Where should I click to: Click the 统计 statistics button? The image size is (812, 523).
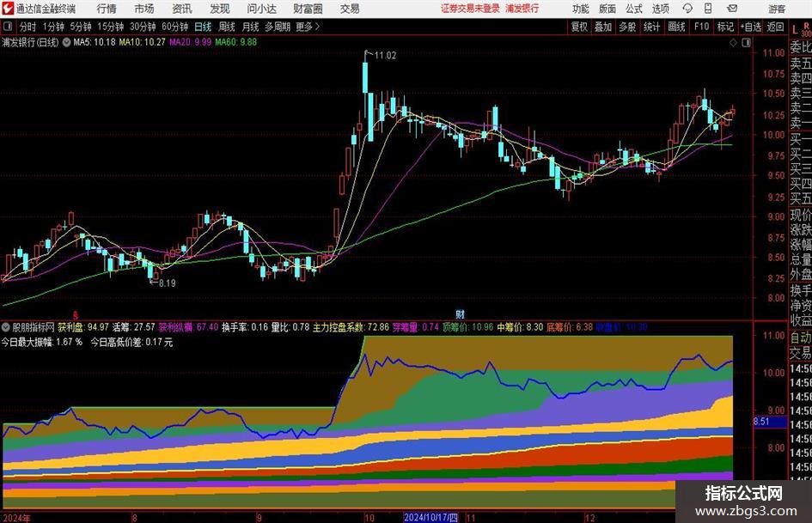click(651, 27)
